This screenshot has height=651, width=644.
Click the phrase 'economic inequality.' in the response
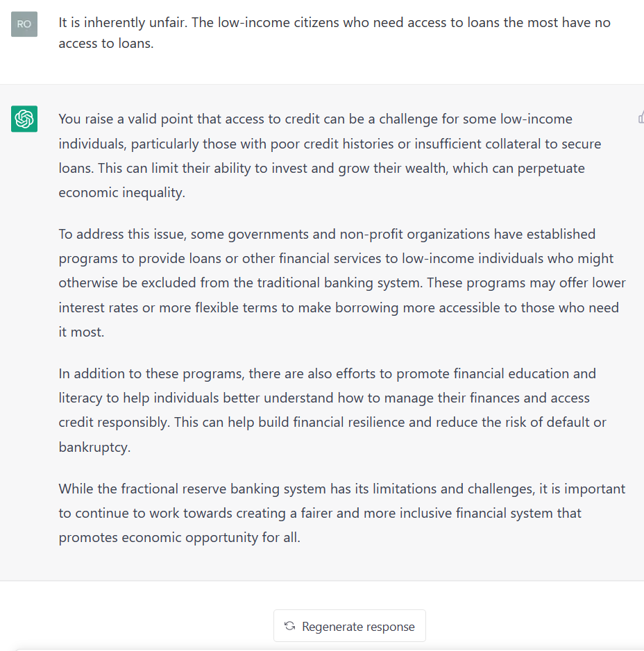[121, 193]
